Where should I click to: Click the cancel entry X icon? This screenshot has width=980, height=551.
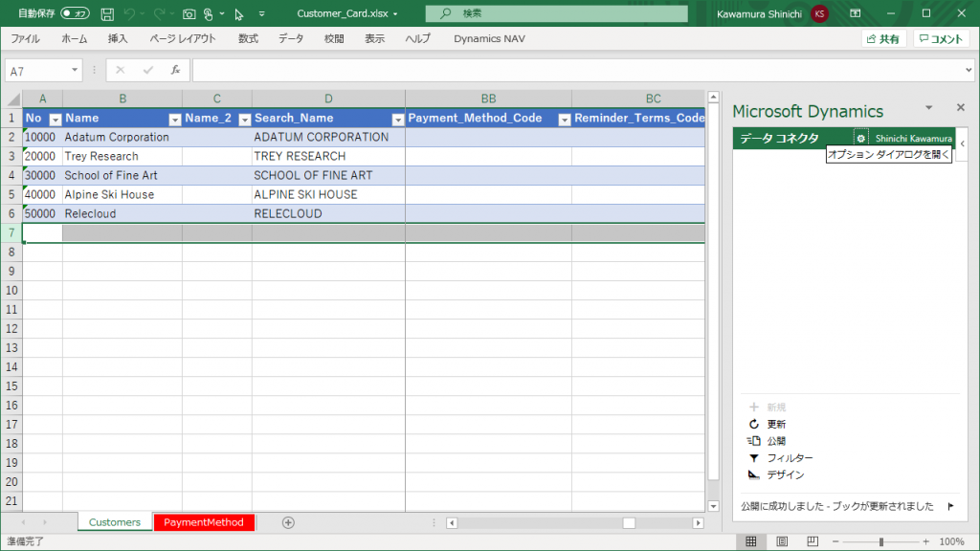click(120, 71)
